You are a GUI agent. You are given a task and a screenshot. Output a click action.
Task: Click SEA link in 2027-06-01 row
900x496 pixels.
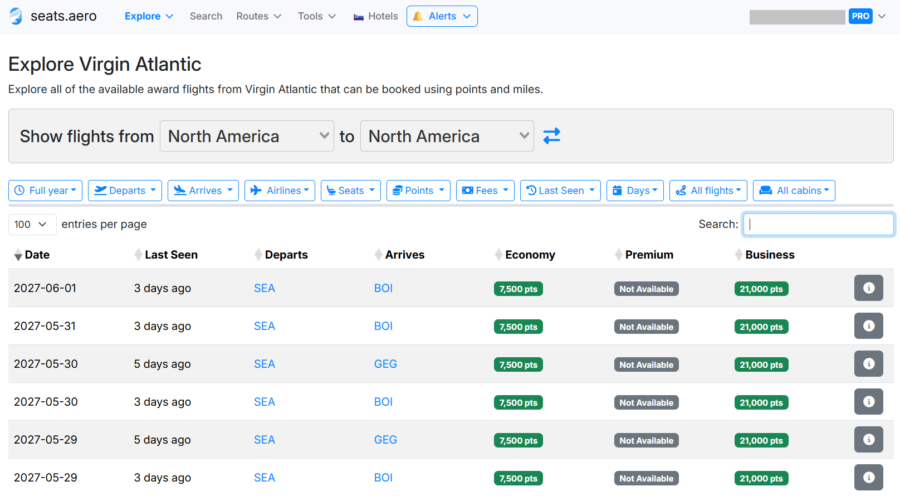coord(265,288)
